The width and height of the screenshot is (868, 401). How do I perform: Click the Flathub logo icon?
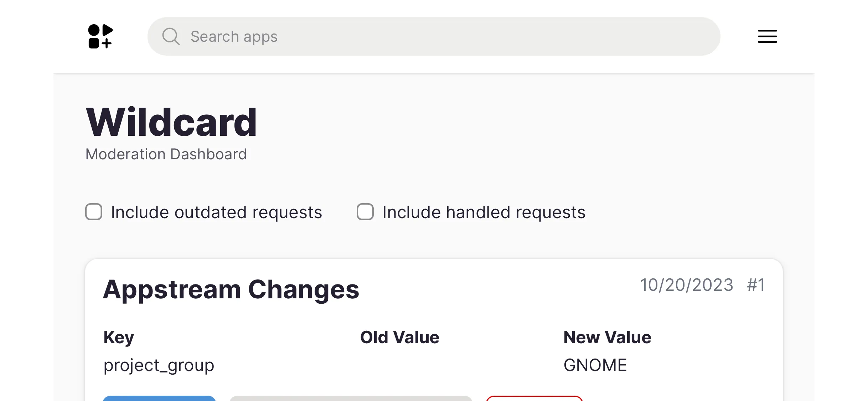pyautogui.click(x=100, y=36)
